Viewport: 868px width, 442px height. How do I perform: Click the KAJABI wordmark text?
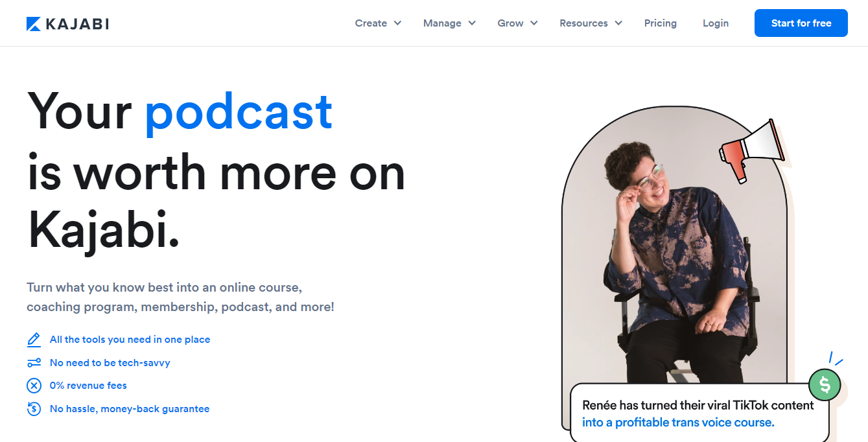coord(77,24)
